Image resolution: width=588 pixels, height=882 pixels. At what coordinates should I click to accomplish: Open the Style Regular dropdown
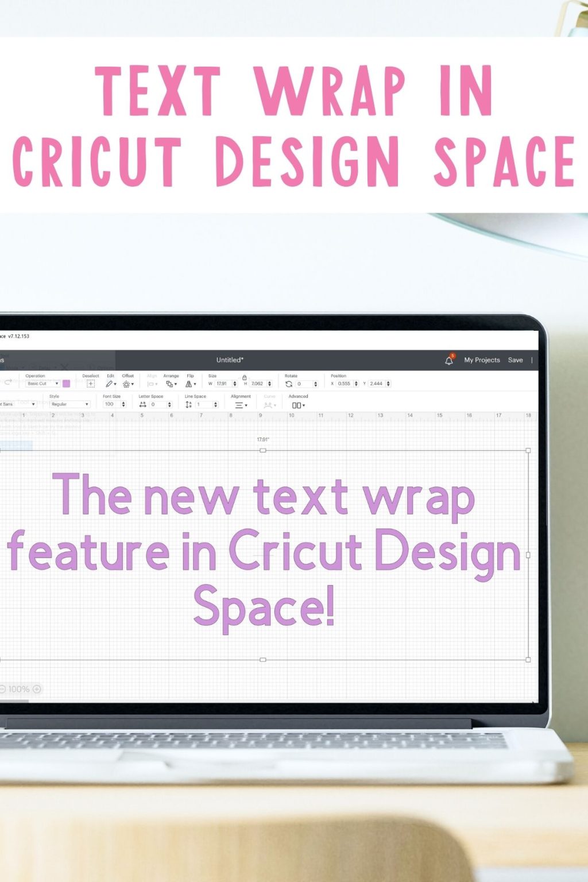point(69,404)
